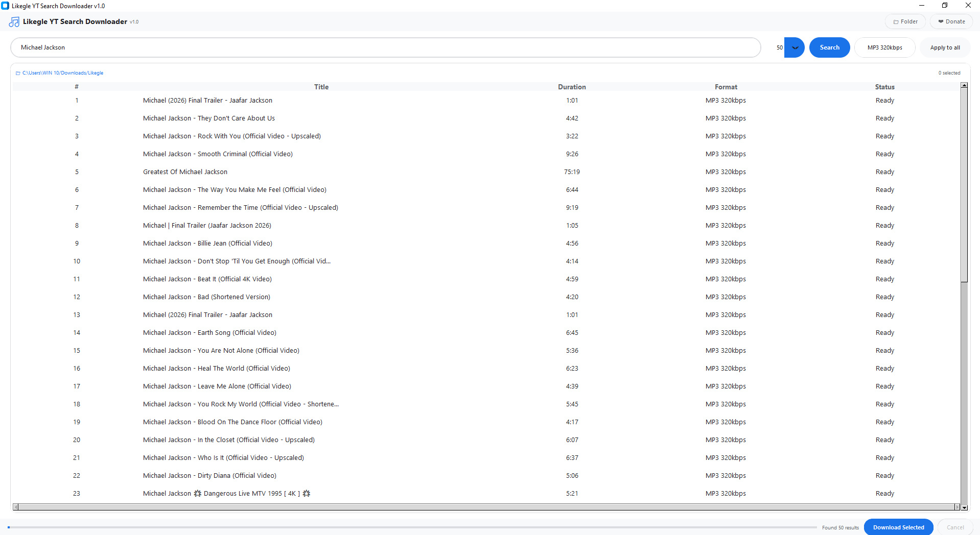Click the vertical scrollbar up arrow

pos(964,85)
